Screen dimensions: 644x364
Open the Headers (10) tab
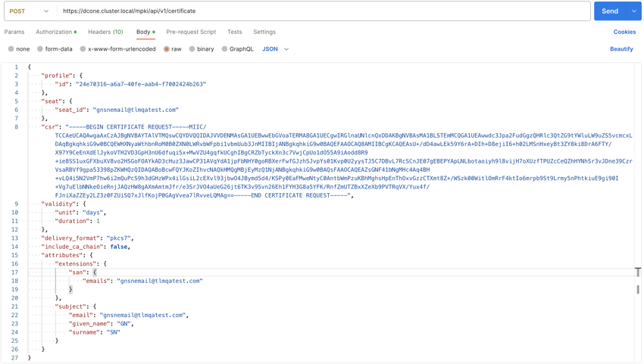tap(105, 32)
